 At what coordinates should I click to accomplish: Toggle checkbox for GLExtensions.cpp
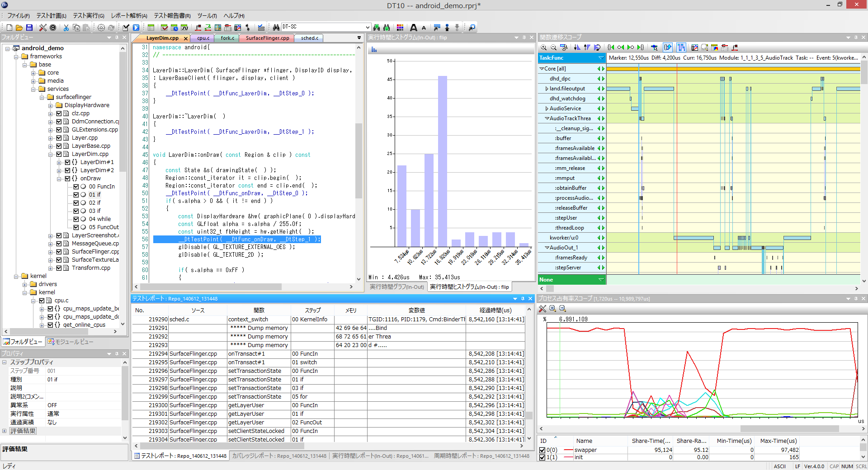(x=59, y=130)
